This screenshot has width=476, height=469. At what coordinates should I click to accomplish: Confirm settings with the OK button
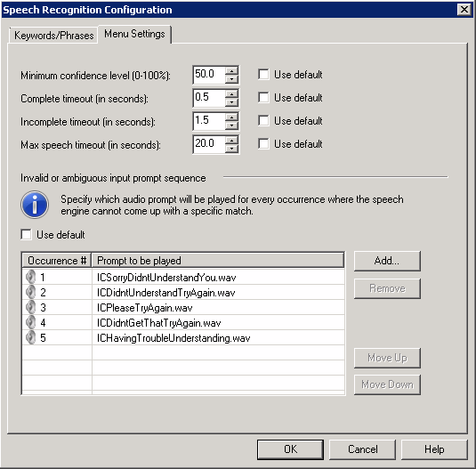[290, 449]
